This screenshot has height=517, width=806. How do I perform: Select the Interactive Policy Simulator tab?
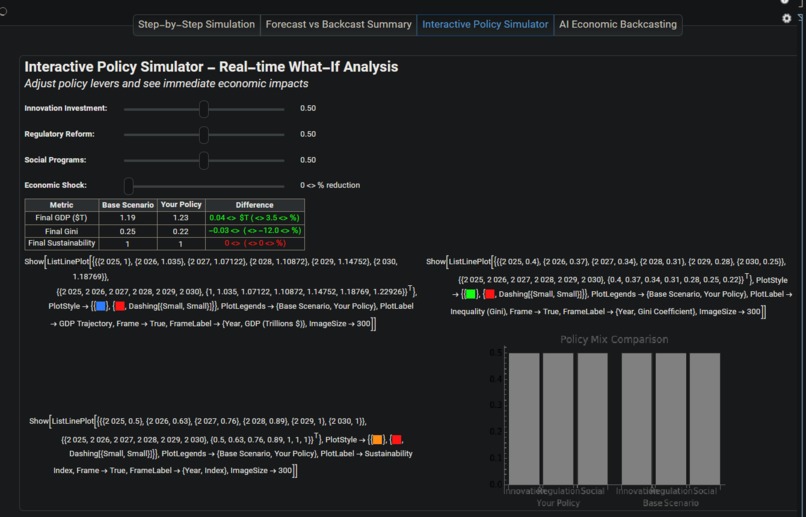click(x=485, y=25)
